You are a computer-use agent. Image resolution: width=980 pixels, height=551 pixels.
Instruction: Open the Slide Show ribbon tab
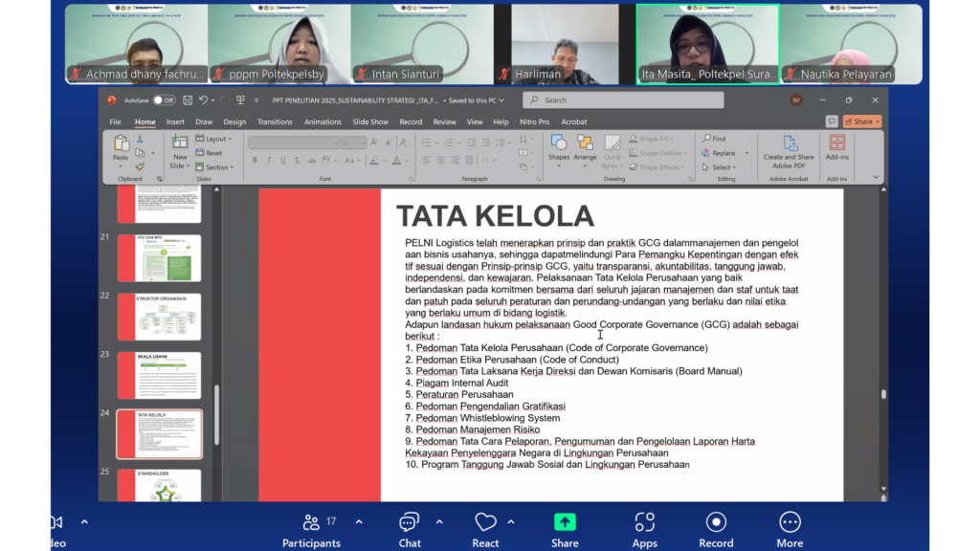370,122
